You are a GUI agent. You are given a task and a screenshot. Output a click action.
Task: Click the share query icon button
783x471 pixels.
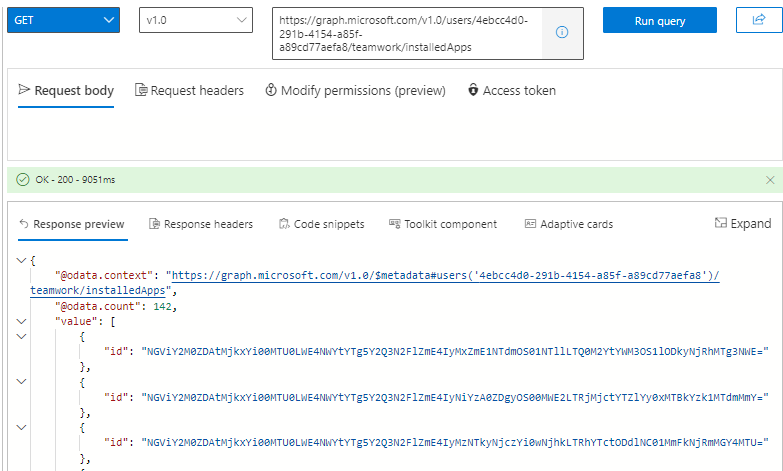(x=759, y=20)
